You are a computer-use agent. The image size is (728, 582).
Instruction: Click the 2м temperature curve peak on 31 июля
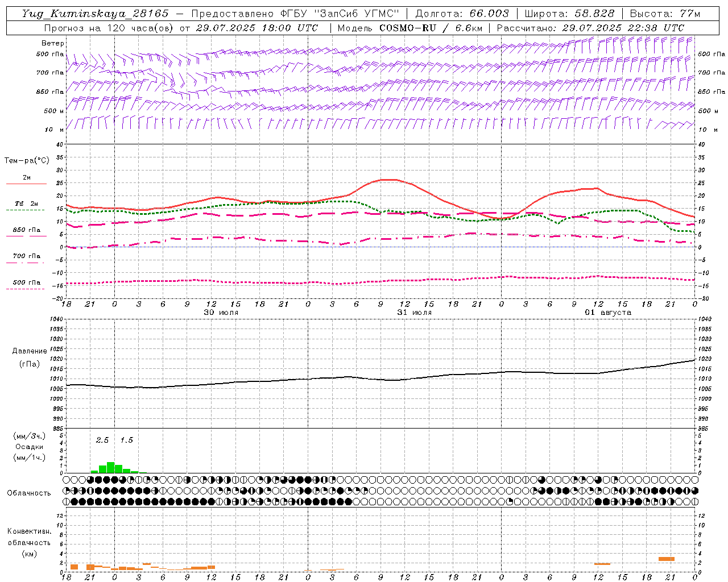(x=389, y=180)
